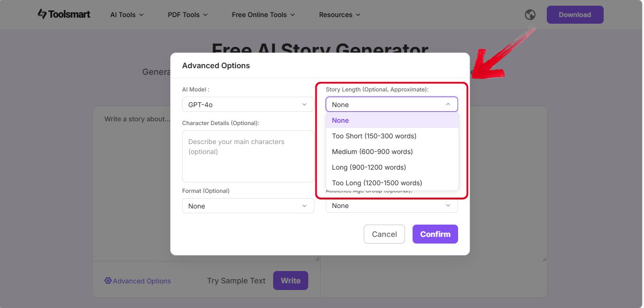Click the Toolsmart logo icon
644x308 pixels.
42,14
